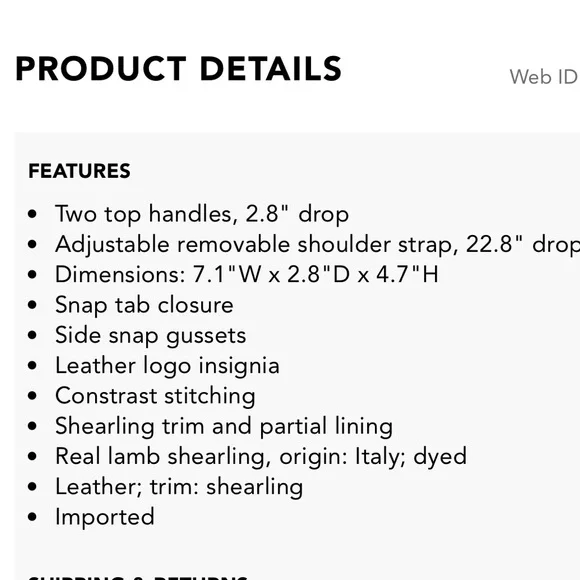Click 'Leather; trim: shearling' line
This screenshot has width=580, height=580.
click(x=179, y=487)
